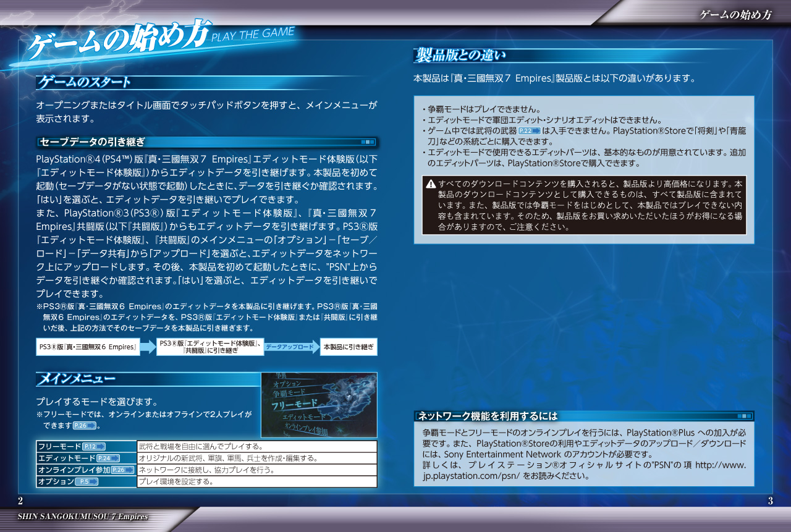This screenshot has width=791, height=532.
Task: Open P.22 badge after 武将の武器
Action: (x=530, y=131)
